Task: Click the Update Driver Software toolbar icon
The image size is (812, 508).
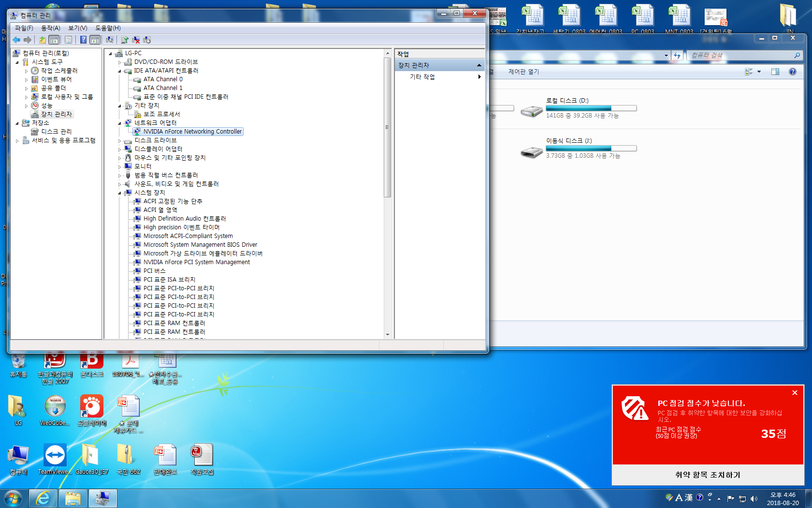Action: tap(125, 40)
